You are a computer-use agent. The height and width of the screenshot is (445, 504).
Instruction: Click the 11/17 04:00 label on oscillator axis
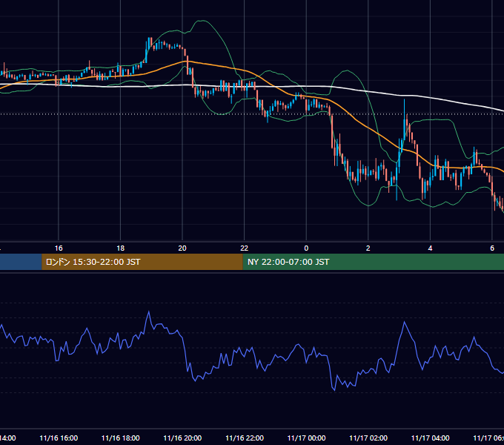pyautogui.click(x=431, y=438)
